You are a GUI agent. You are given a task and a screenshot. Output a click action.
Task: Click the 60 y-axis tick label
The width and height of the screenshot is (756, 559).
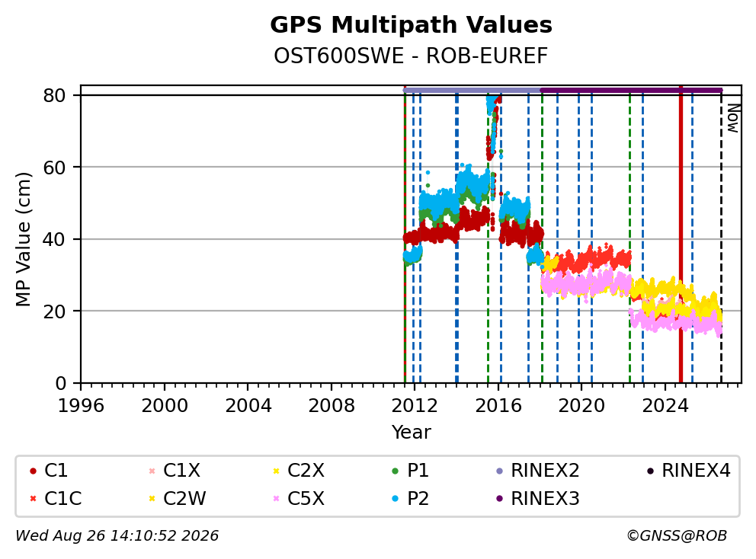click(x=54, y=168)
